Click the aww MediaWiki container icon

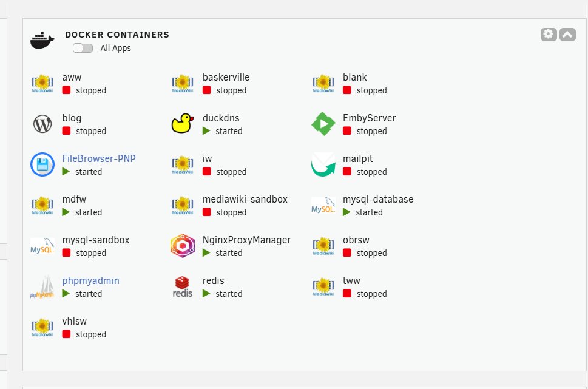point(42,84)
